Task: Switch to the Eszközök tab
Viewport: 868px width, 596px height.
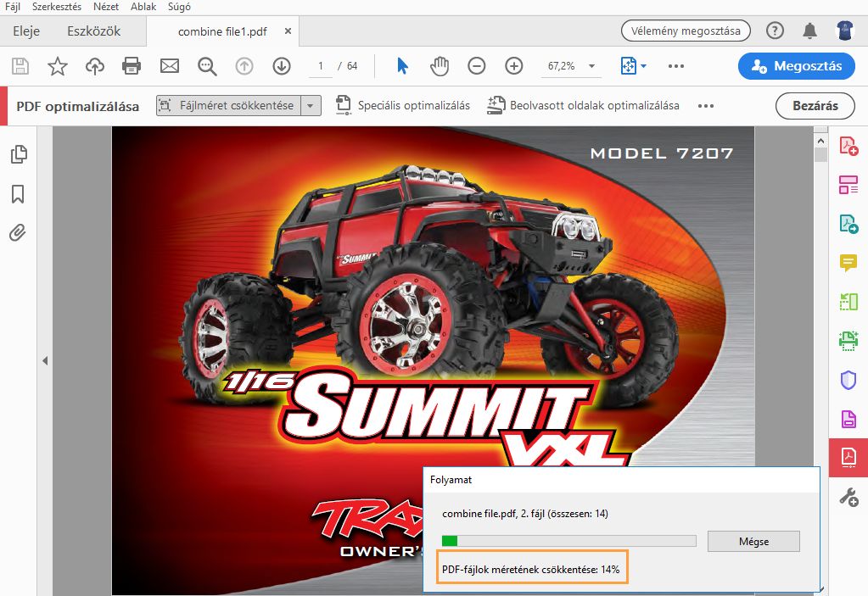Action: (93, 31)
